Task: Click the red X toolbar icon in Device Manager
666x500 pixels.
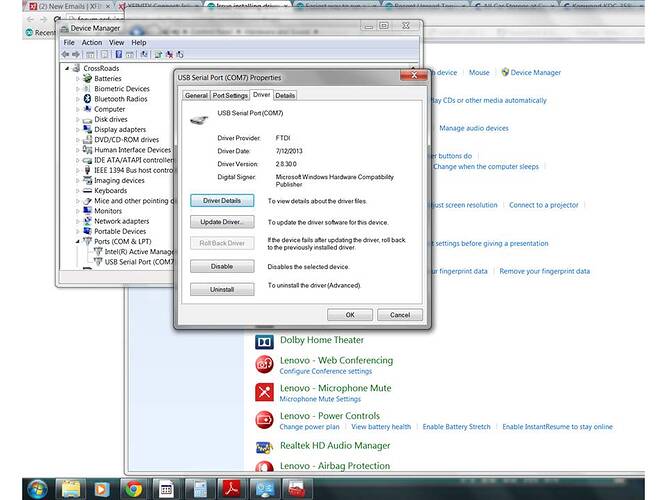Action: (x=169, y=54)
